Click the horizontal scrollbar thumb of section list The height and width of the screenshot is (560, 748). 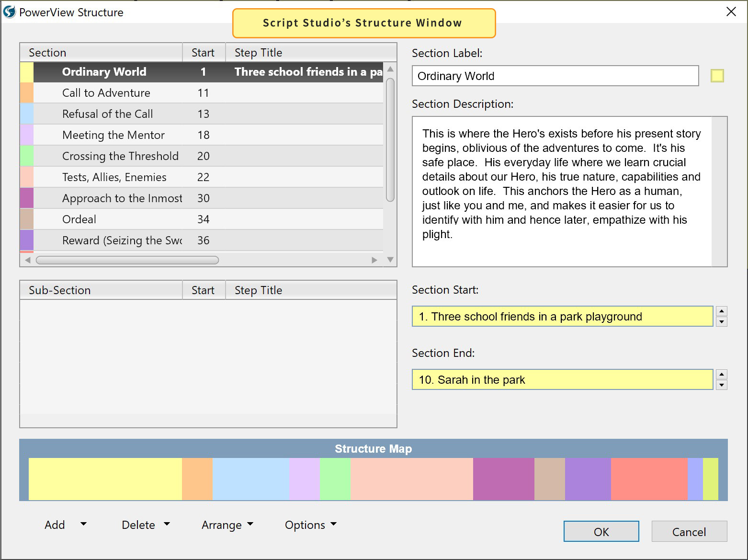click(127, 260)
